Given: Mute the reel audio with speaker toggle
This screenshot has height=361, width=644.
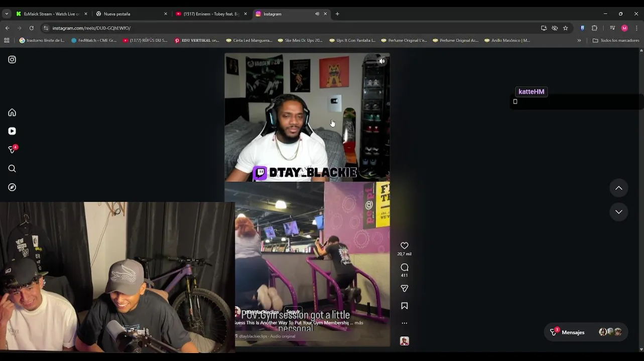Looking at the screenshot, I should click(x=382, y=61).
